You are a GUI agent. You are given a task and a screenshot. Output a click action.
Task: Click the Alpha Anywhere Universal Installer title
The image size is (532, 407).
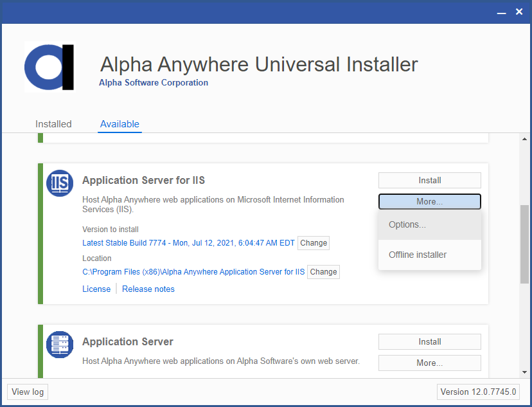[x=259, y=64]
